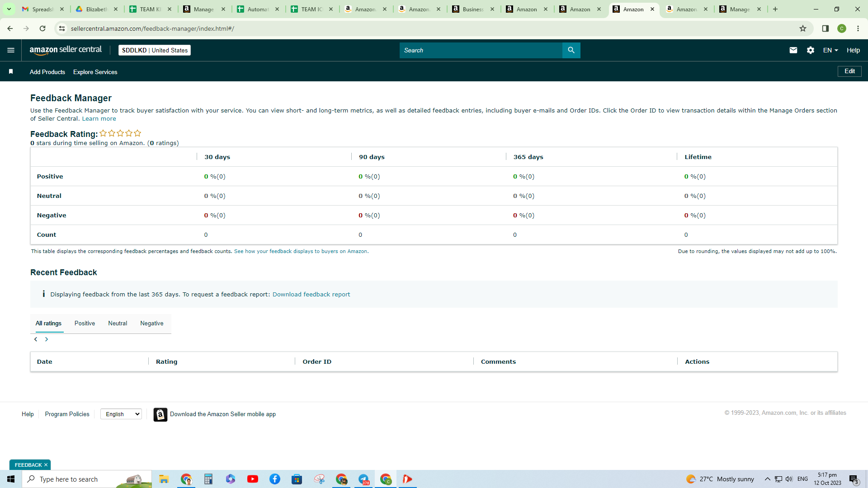
Task: Click the volume speaker tray icon
Action: 789,479
